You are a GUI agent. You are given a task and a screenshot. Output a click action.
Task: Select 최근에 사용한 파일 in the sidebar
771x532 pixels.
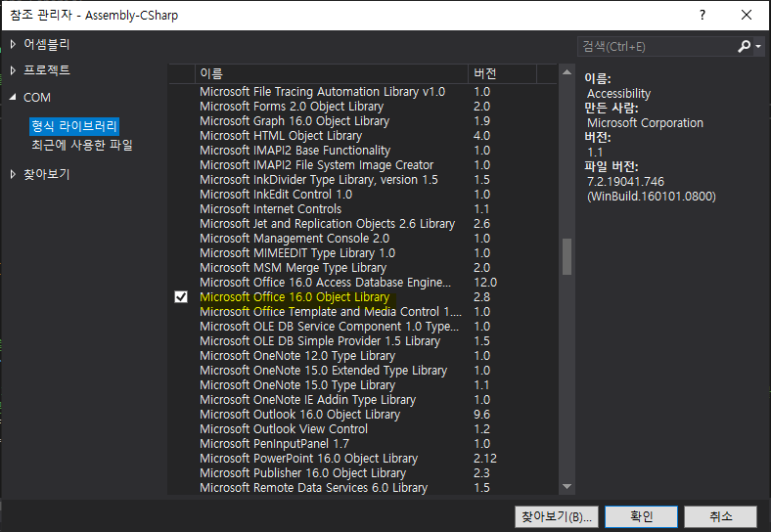(82, 145)
